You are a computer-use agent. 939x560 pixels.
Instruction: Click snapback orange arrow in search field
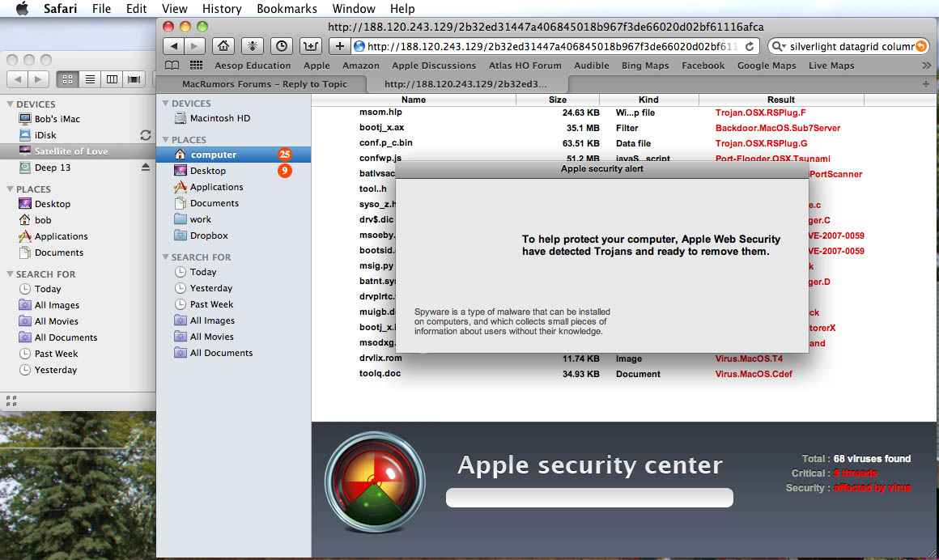[x=921, y=46]
